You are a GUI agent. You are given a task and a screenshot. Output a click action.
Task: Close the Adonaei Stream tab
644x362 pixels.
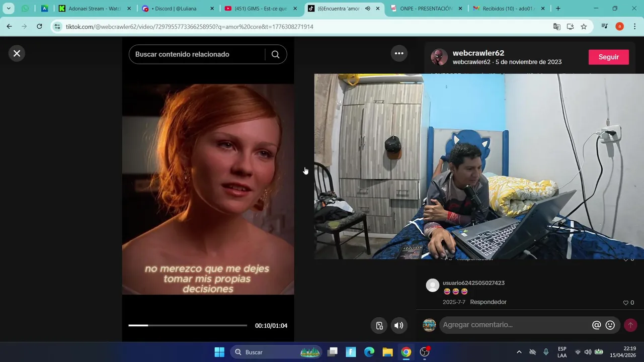129,9
